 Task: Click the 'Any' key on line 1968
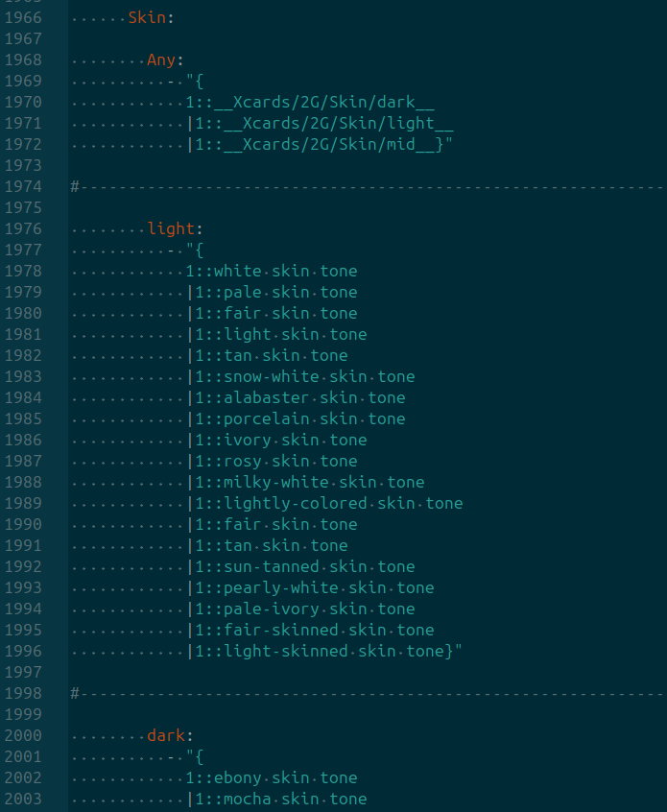tap(161, 60)
